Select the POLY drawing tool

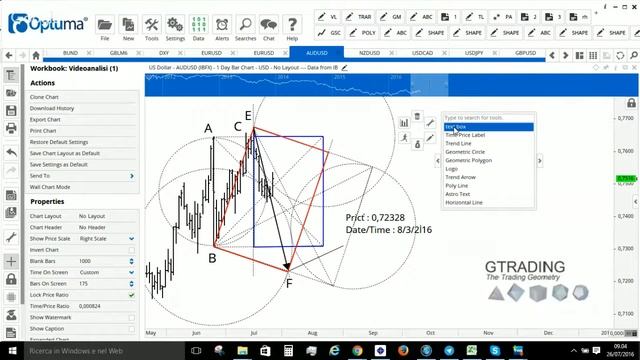coord(362,33)
